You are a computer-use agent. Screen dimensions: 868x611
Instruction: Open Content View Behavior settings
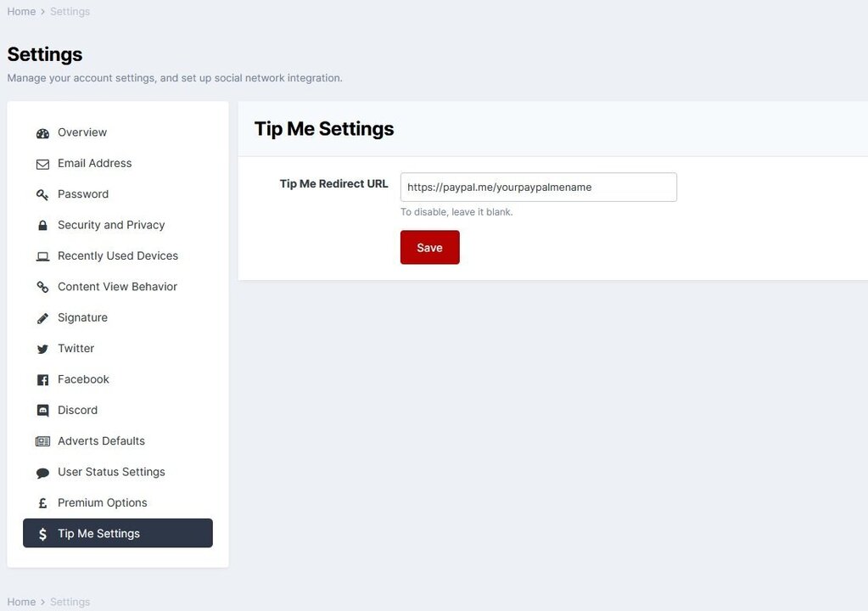point(117,287)
